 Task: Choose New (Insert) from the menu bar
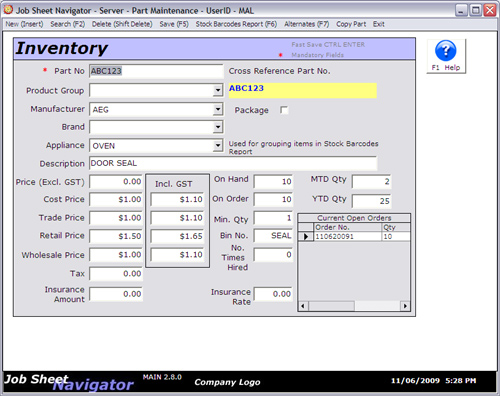(x=24, y=24)
